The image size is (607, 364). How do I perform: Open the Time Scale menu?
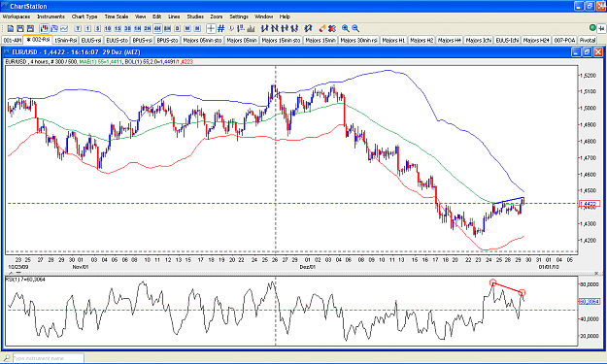click(117, 17)
